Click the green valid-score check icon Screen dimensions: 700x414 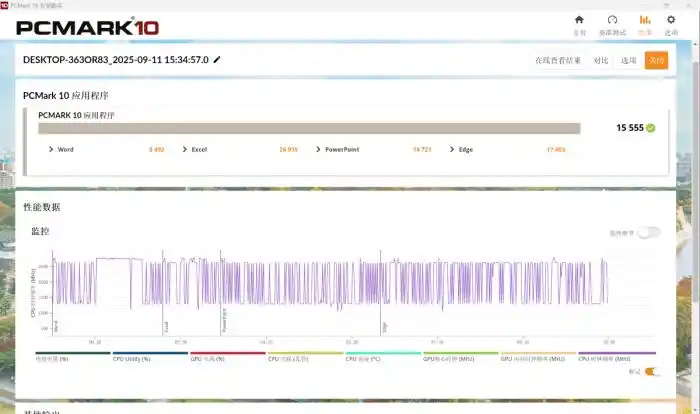coord(651,128)
